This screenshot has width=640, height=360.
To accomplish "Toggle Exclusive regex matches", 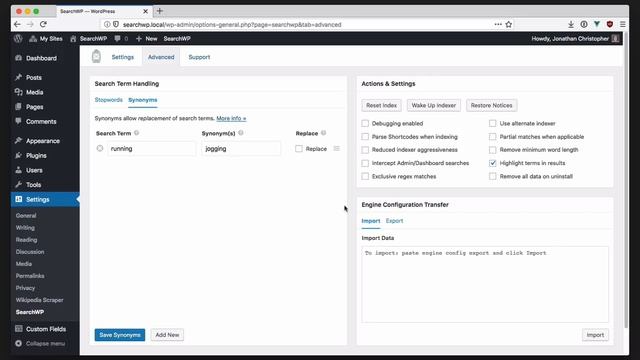I will (x=365, y=176).
